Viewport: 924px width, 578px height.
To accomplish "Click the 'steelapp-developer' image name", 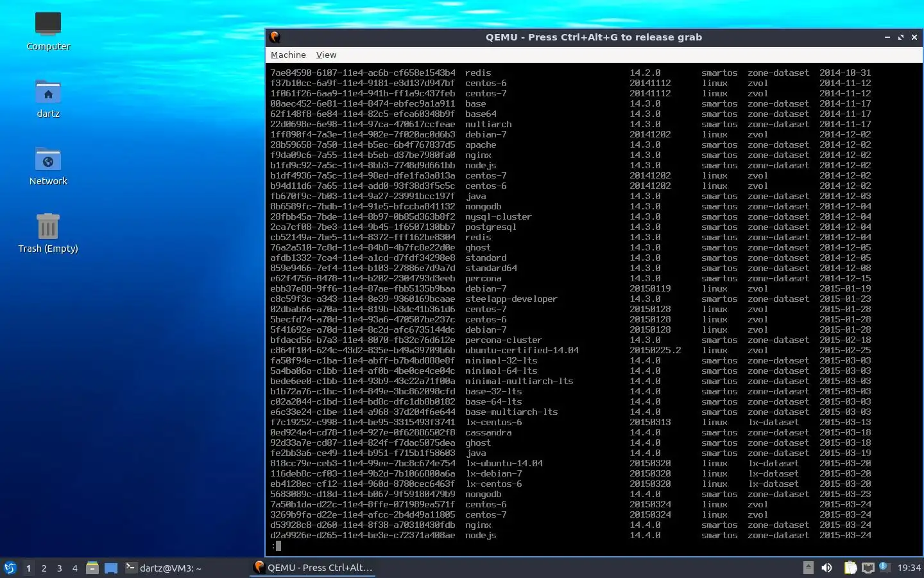I will pos(511,299).
